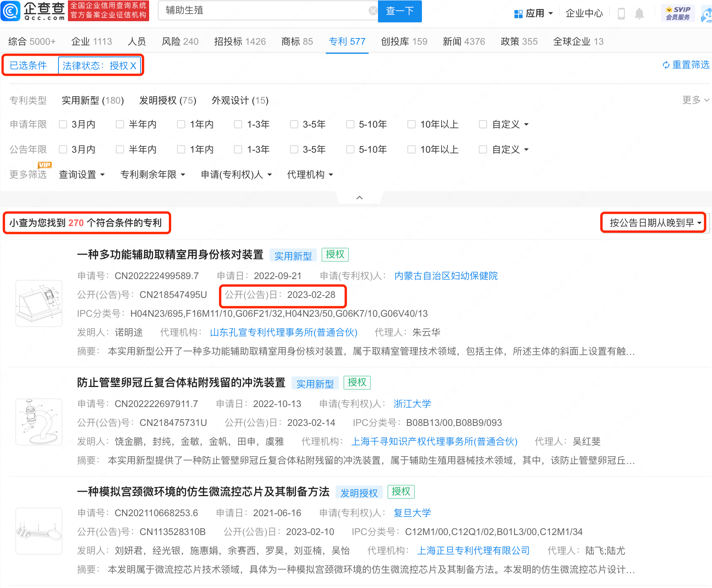
Task: Open thumbnail of identity verification device patent
Action: (39, 303)
